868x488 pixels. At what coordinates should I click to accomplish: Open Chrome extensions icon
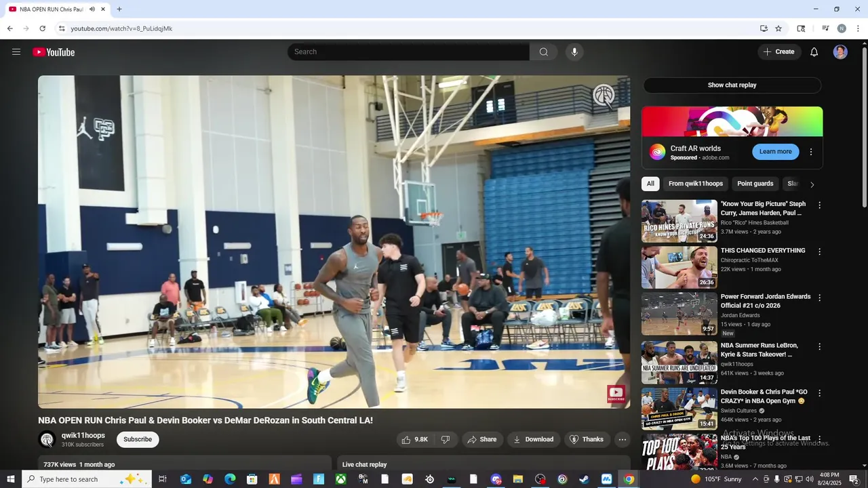[801, 28]
